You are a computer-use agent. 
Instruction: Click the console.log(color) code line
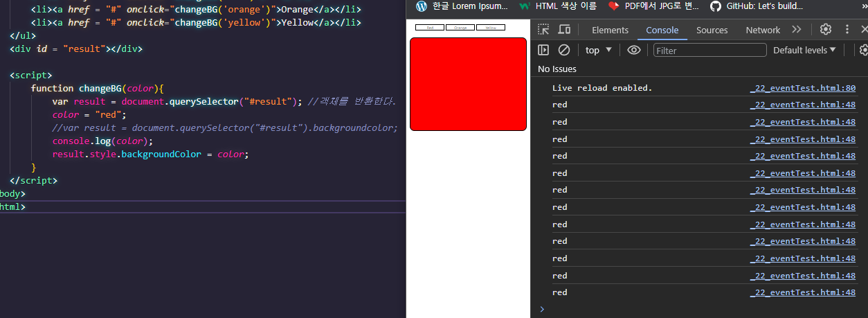(102, 141)
